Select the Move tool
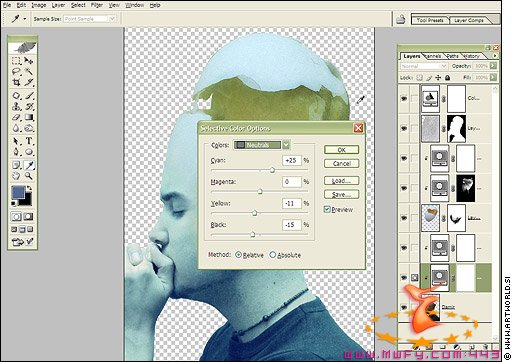 tap(29, 61)
